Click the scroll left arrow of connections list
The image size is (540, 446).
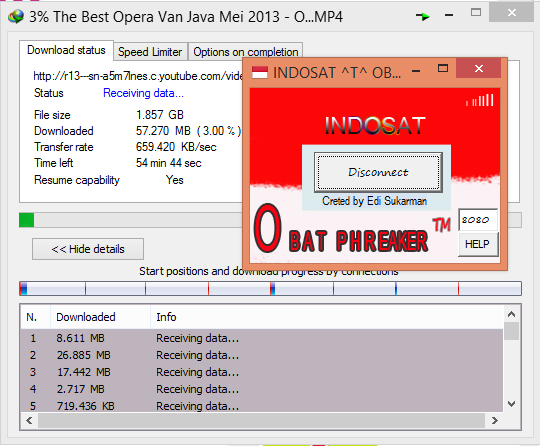29,420
